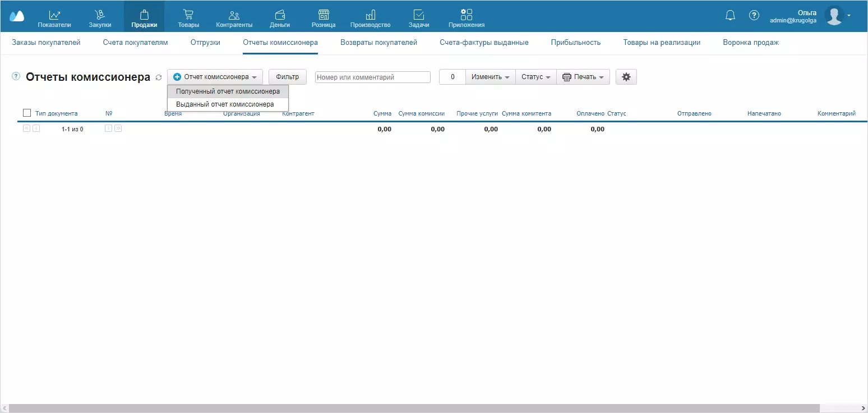
Task: Open table settings gear
Action: pyautogui.click(x=626, y=77)
